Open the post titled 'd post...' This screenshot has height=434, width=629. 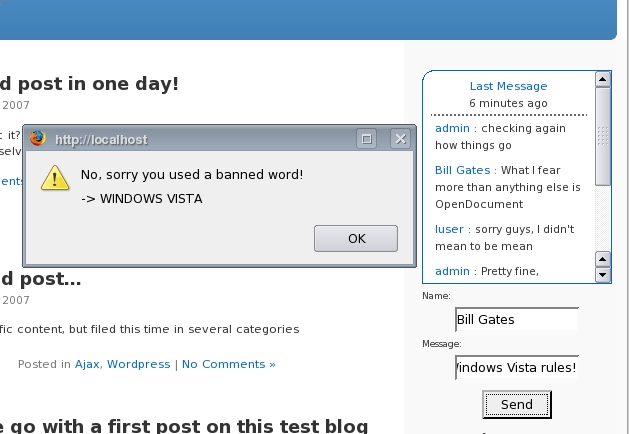(x=40, y=278)
